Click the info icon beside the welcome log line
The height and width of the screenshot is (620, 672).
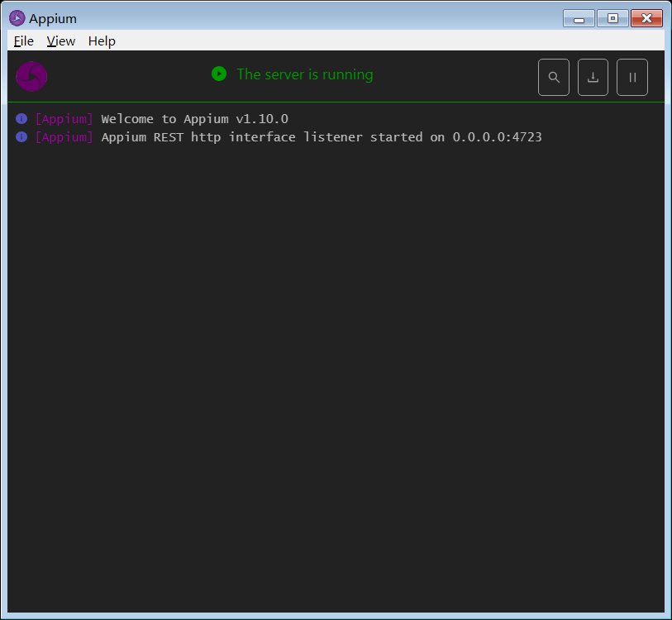21,118
